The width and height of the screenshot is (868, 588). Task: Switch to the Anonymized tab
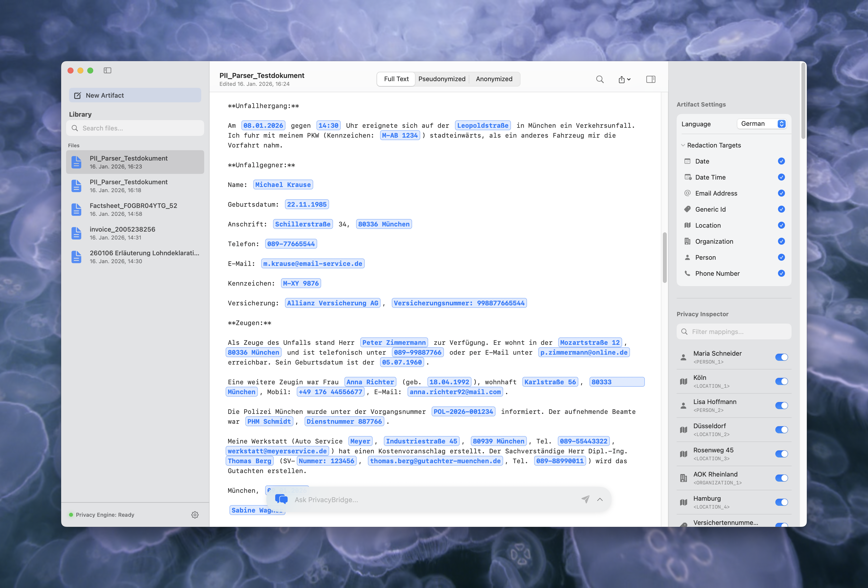[x=494, y=79]
